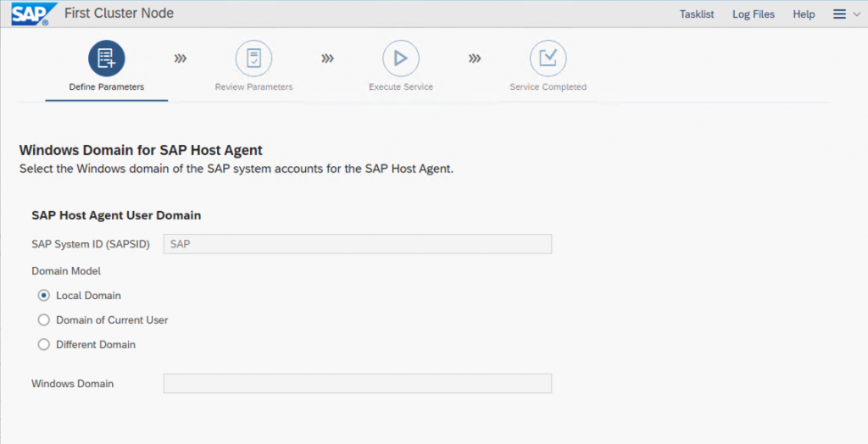This screenshot has width=868, height=444.
Task: Open the Tasklist menu item
Action: 697,14
